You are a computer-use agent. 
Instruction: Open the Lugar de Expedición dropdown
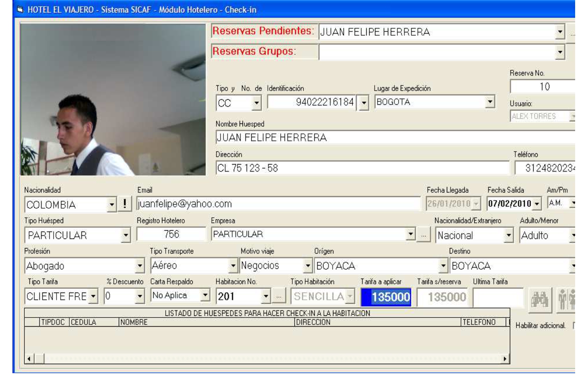pyautogui.click(x=490, y=102)
